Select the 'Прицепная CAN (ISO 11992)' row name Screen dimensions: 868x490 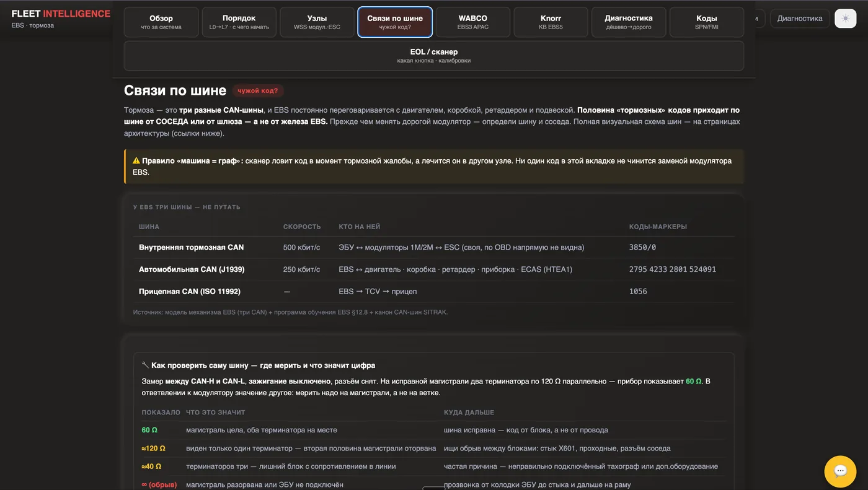click(190, 291)
